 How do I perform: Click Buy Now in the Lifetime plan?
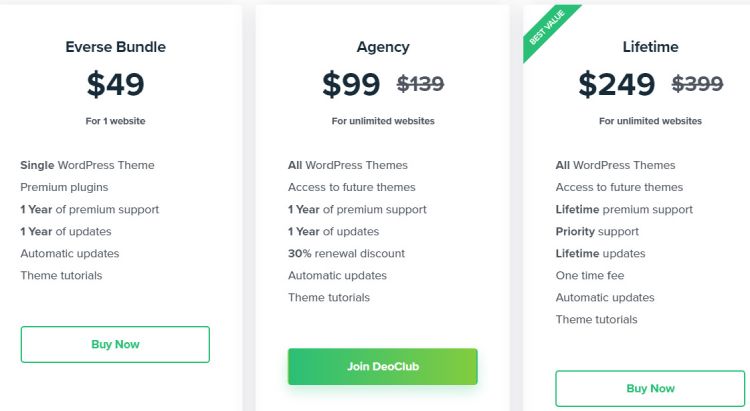click(x=650, y=388)
